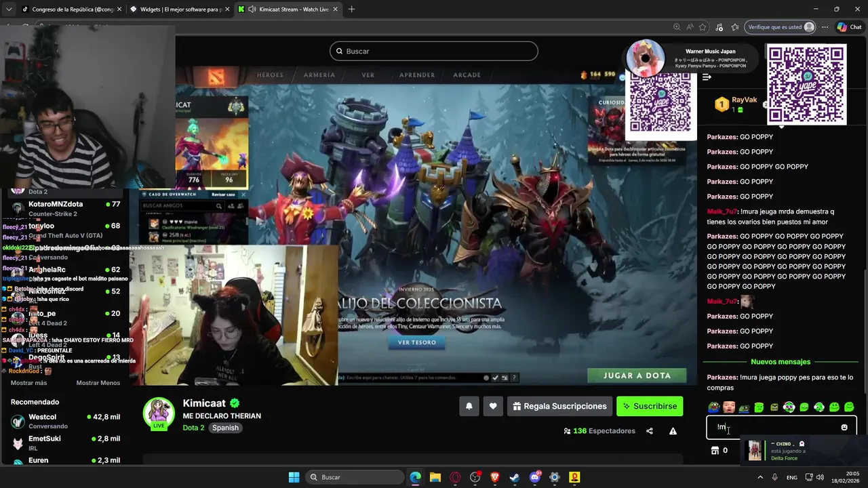The image size is (868, 488).
Task: Select the screaming face emote
Action: (729, 407)
